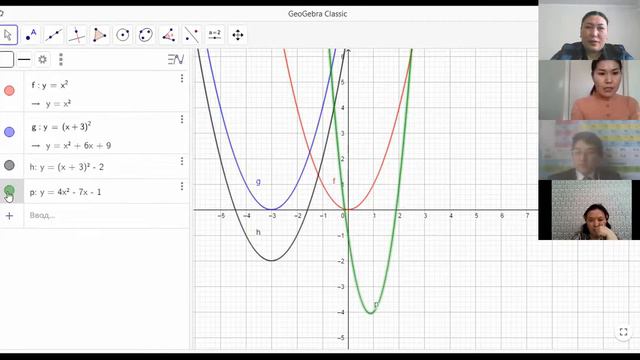Select the Ellipse conic tool
Screen dimensions: 640x360
[x=145, y=35]
